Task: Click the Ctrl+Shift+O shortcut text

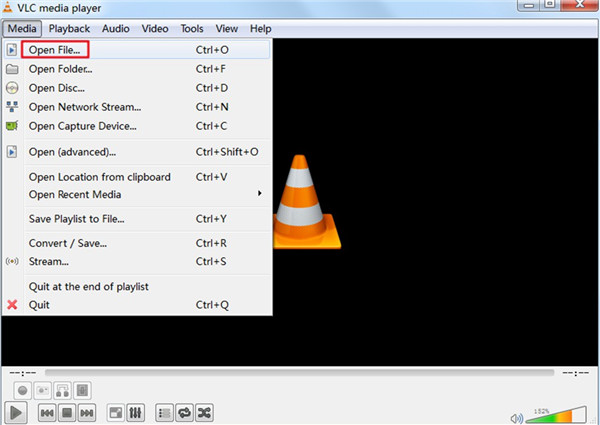Action: click(227, 152)
